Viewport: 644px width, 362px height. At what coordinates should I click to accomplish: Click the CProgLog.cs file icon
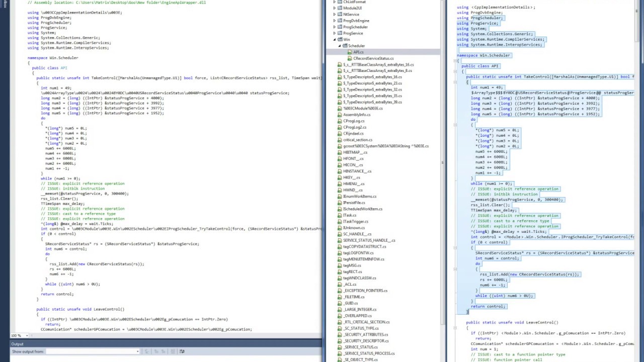coord(340,121)
